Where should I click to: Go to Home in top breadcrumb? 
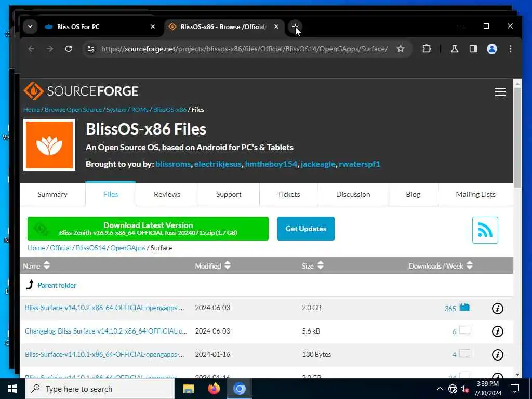pos(31,109)
